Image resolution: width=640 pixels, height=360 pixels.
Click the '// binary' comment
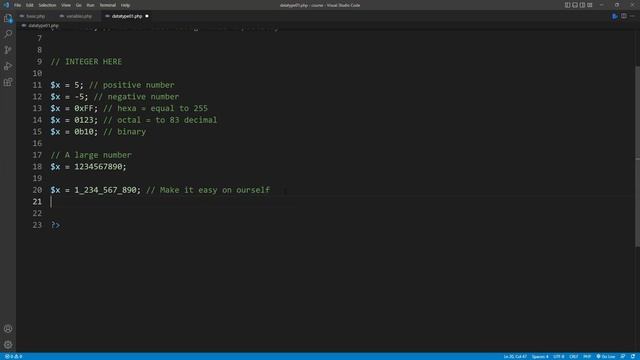124,132
